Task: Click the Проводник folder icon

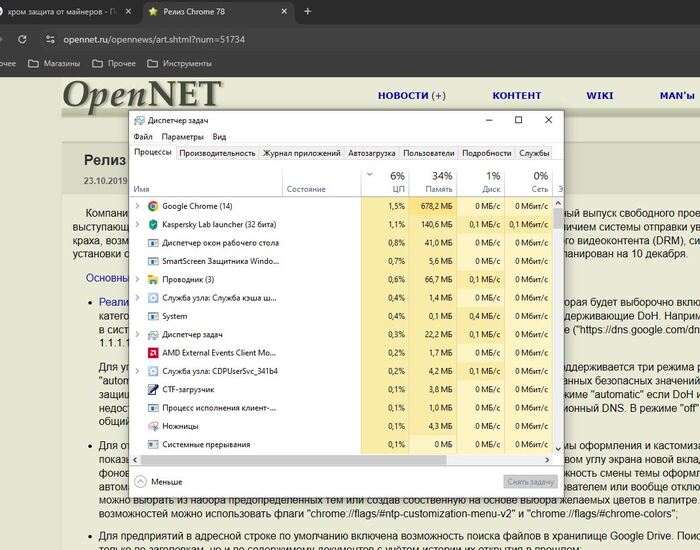Action: coord(152,279)
